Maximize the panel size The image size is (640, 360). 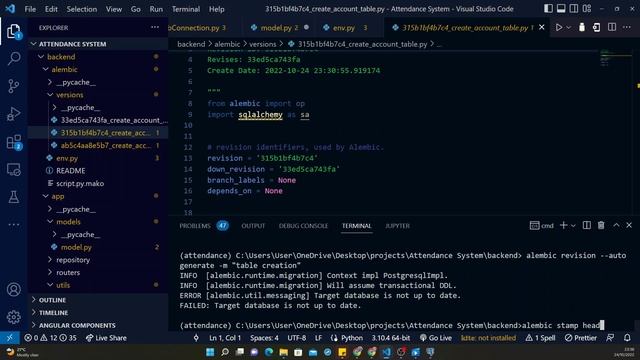pos(616,225)
